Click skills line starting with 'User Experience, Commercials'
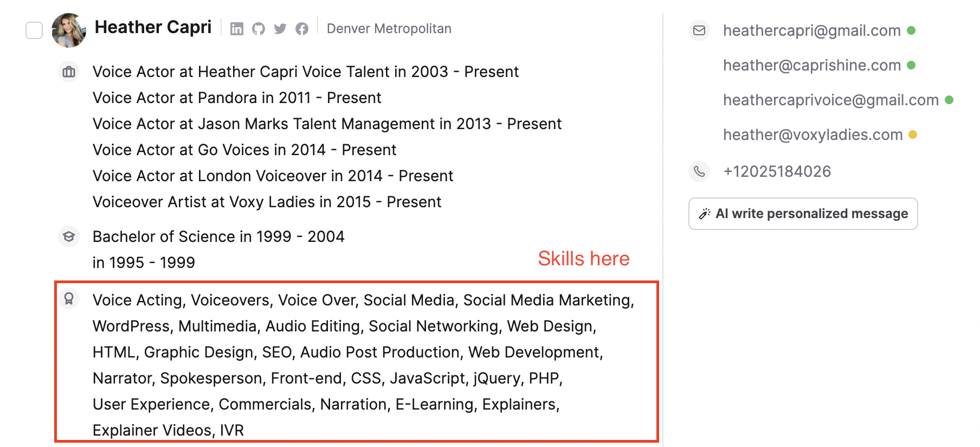This screenshot has height=447, width=980. (326, 404)
